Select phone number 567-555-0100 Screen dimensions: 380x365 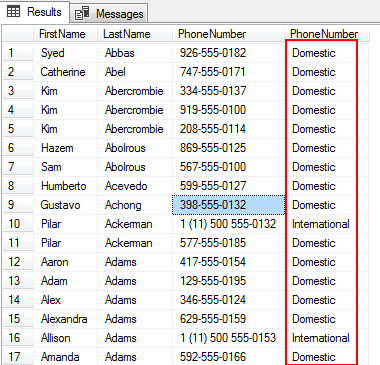[x=228, y=167]
